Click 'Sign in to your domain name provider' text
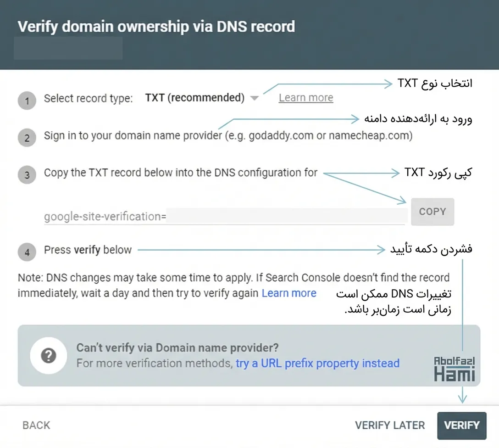This screenshot has width=499, height=448. [133, 136]
